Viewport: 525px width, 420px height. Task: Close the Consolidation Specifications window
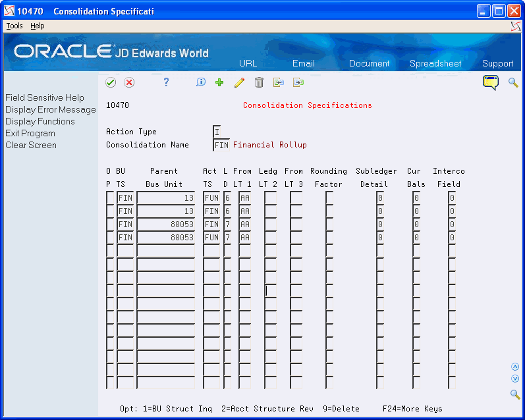click(514, 11)
